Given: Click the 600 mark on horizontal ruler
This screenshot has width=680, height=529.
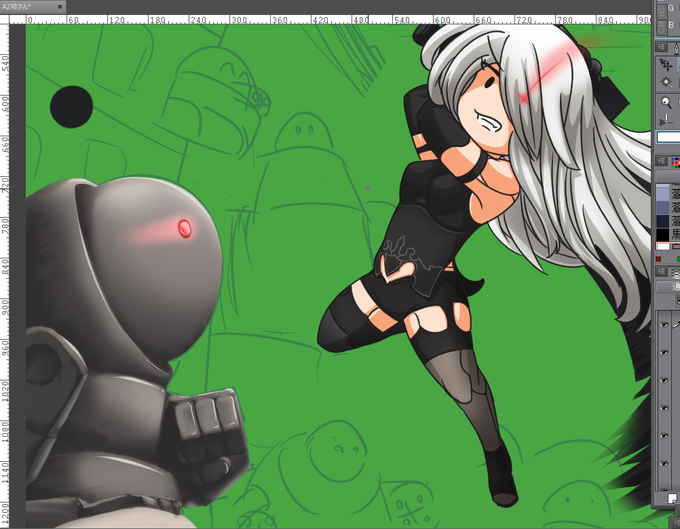Looking at the screenshot, I should coord(443,20).
